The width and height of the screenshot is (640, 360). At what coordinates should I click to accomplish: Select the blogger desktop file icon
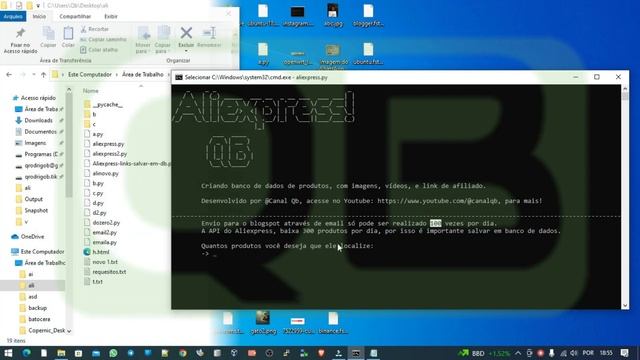click(368, 16)
